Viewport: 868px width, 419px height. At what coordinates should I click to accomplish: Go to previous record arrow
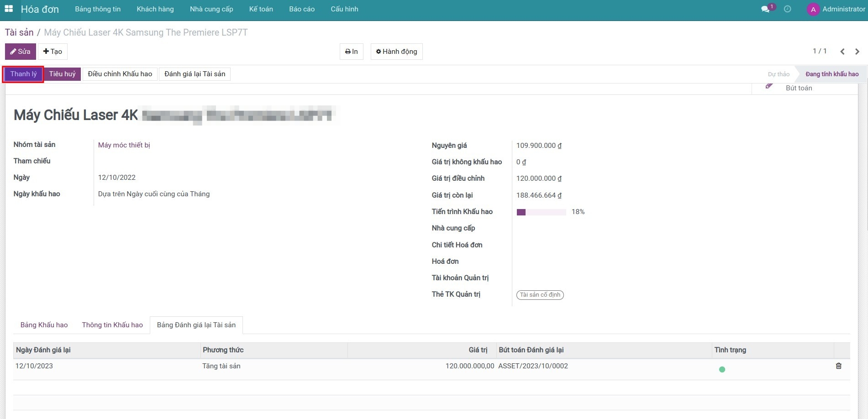click(x=842, y=52)
